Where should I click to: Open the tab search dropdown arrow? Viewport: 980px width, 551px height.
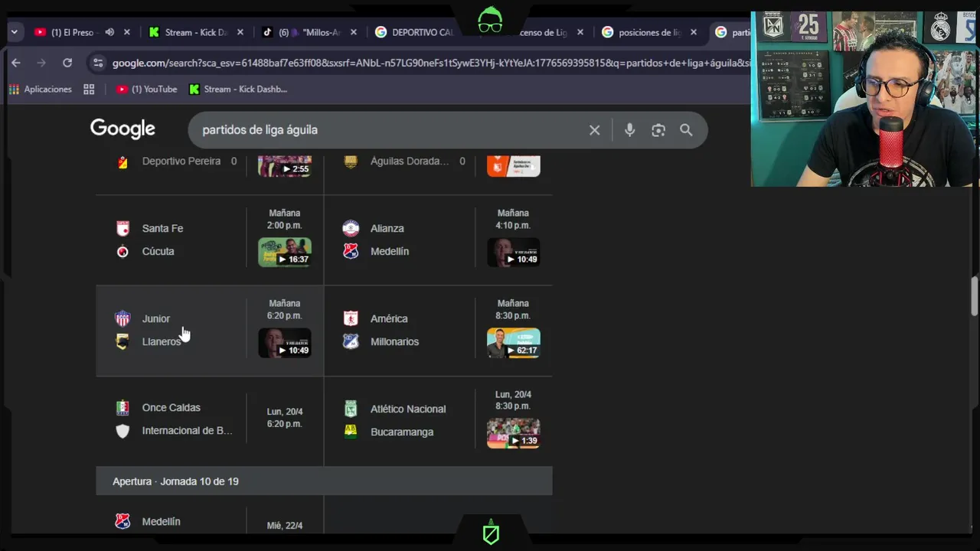coord(14,32)
